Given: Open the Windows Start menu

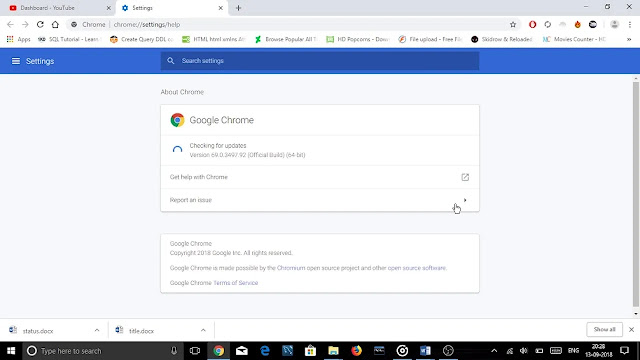Looking at the screenshot, I should [x=11, y=351].
